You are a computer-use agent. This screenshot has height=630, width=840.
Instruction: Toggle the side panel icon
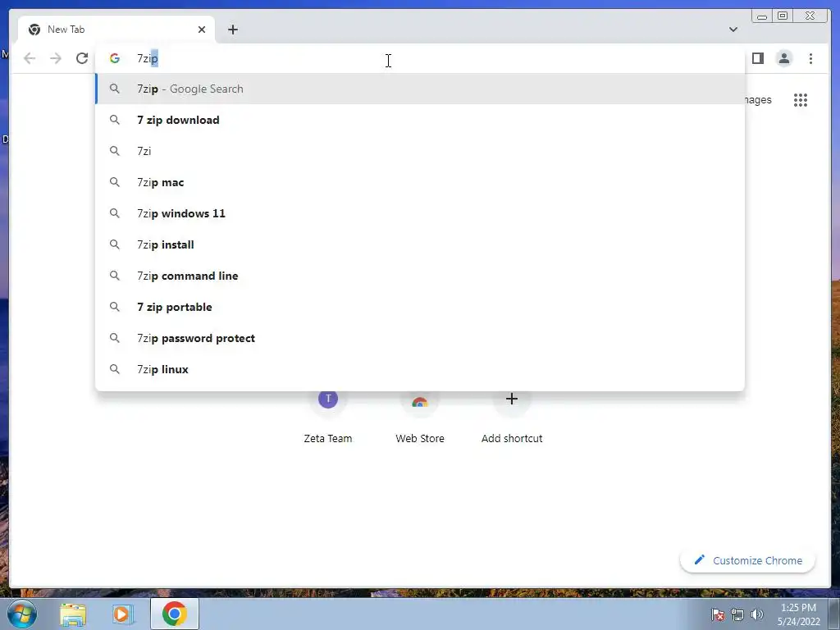(757, 58)
